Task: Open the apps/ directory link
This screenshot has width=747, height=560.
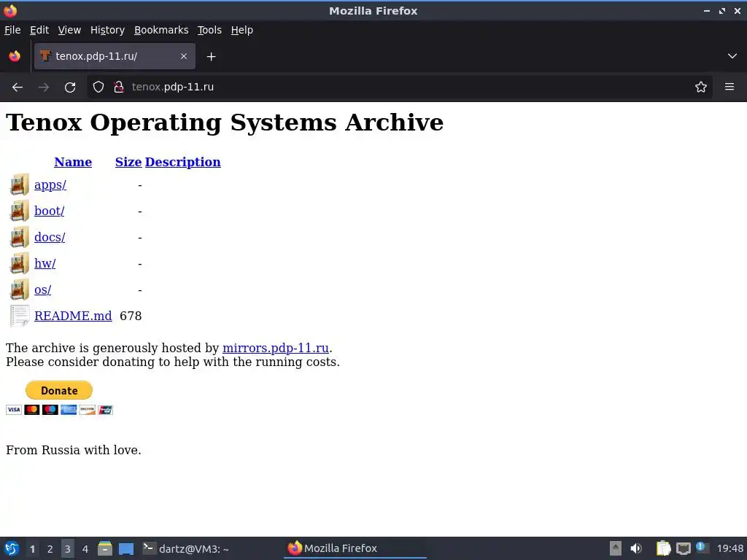Action: coord(50,184)
